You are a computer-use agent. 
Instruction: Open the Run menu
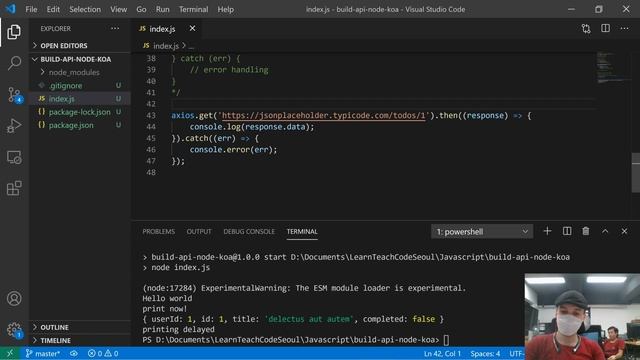tap(162, 9)
